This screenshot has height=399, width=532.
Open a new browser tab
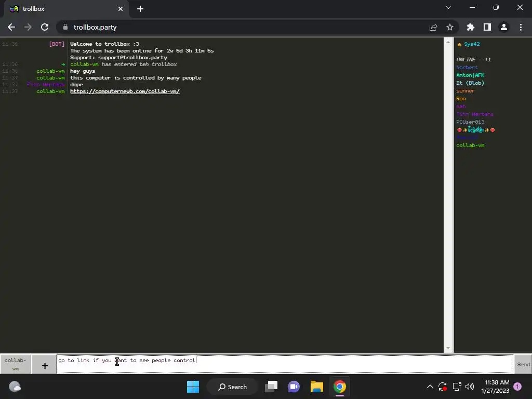click(140, 9)
